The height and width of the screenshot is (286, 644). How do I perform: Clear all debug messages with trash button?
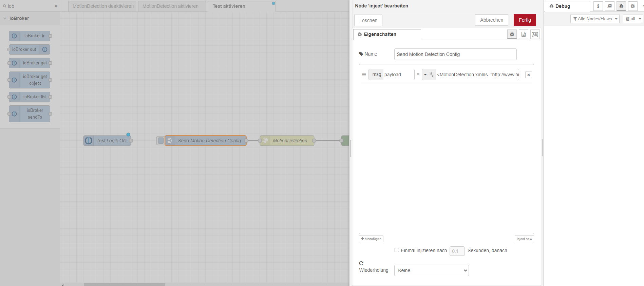(x=630, y=19)
